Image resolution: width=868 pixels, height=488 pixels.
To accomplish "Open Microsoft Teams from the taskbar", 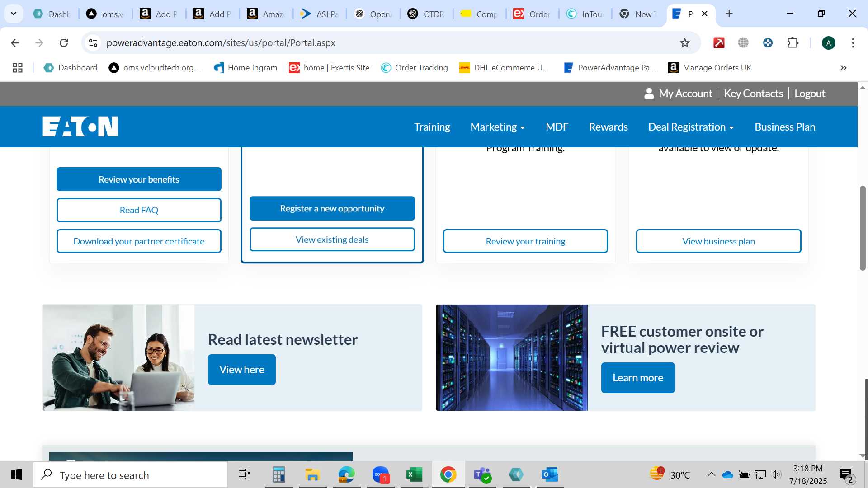I will coord(482,475).
